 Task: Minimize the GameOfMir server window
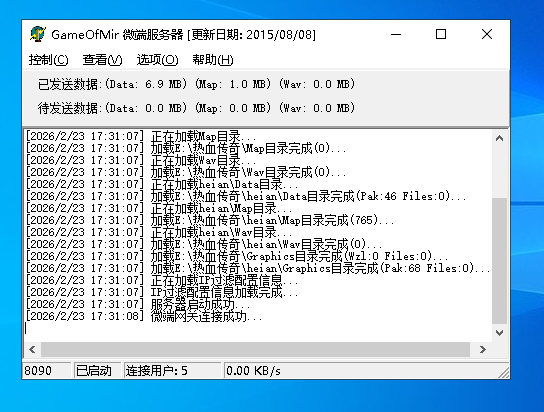click(396, 34)
